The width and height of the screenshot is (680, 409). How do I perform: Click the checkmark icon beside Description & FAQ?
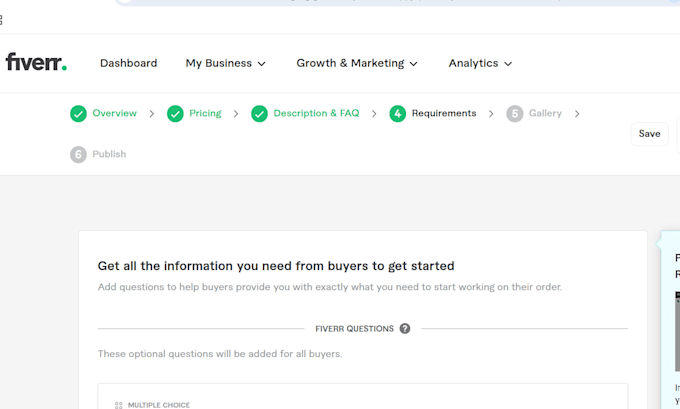click(259, 114)
